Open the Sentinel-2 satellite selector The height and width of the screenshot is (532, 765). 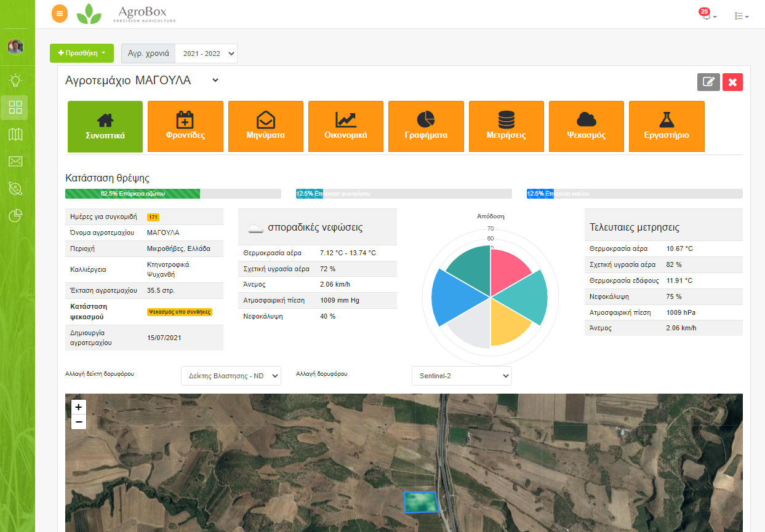462,375
